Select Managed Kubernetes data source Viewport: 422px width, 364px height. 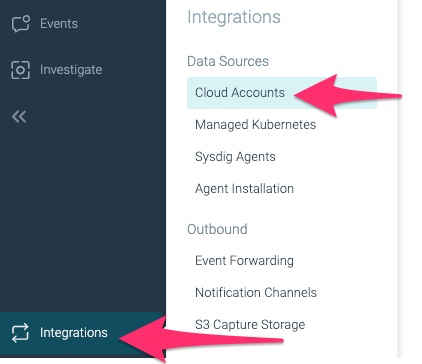255,125
